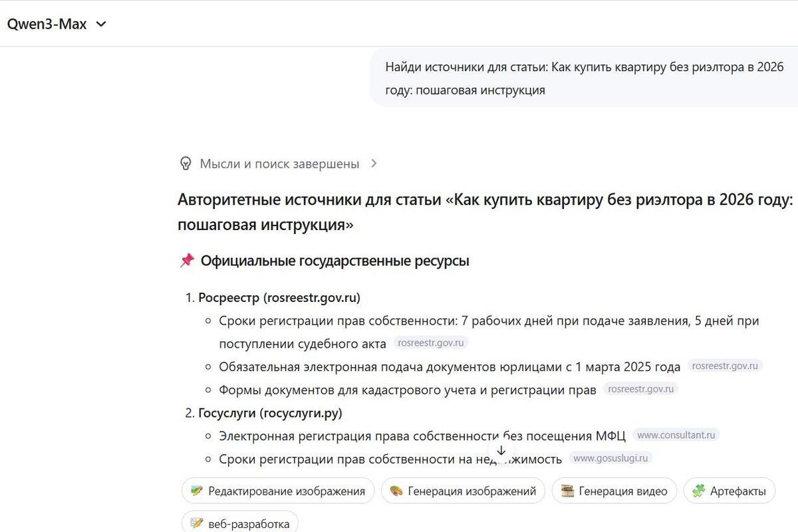Viewport: 798px width, 532px height.
Task: Click the film-strip icon on Генерация видео chip
Action: click(x=569, y=491)
